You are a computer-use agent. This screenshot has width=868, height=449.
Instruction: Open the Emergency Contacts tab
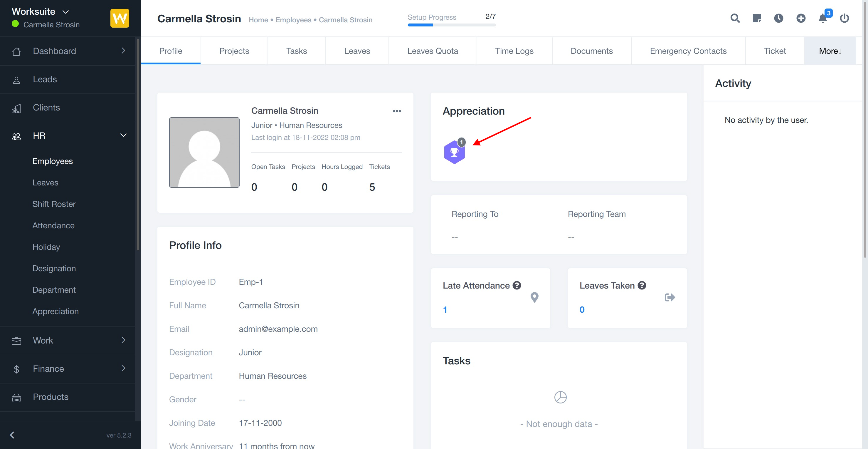(x=688, y=51)
